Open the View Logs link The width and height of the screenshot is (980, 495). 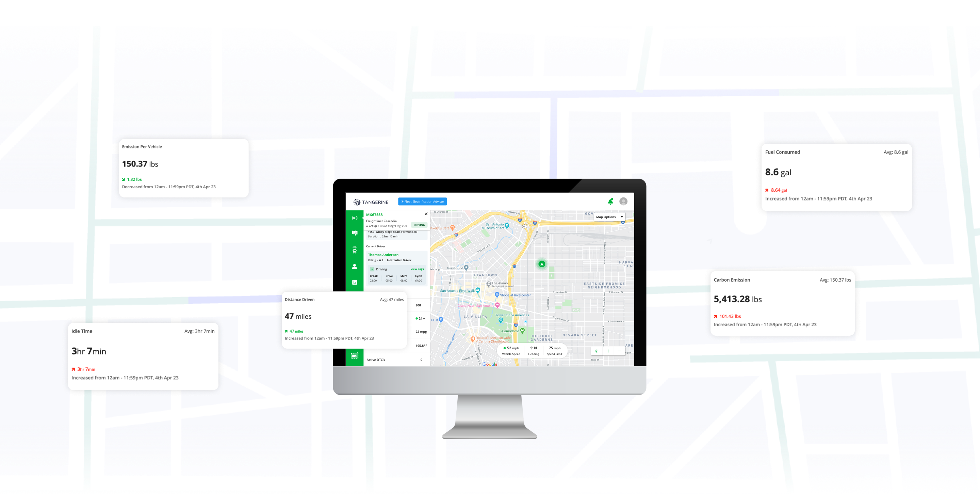click(417, 269)
